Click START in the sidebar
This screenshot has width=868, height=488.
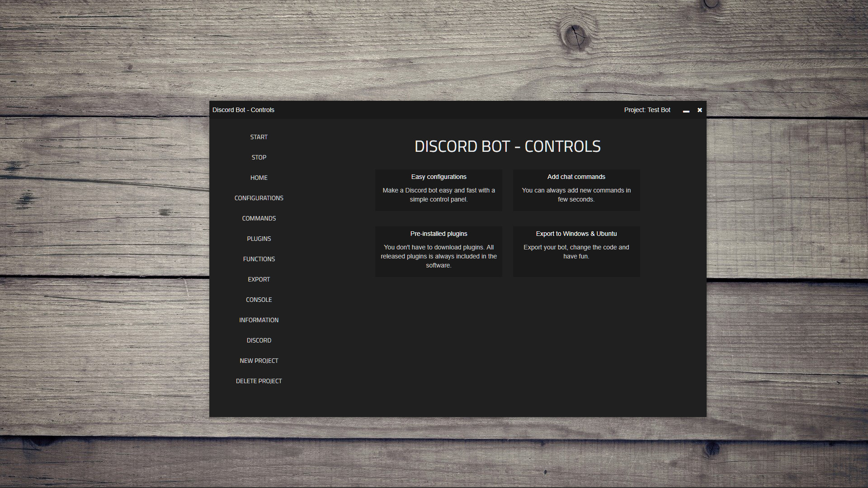(259, 137)
